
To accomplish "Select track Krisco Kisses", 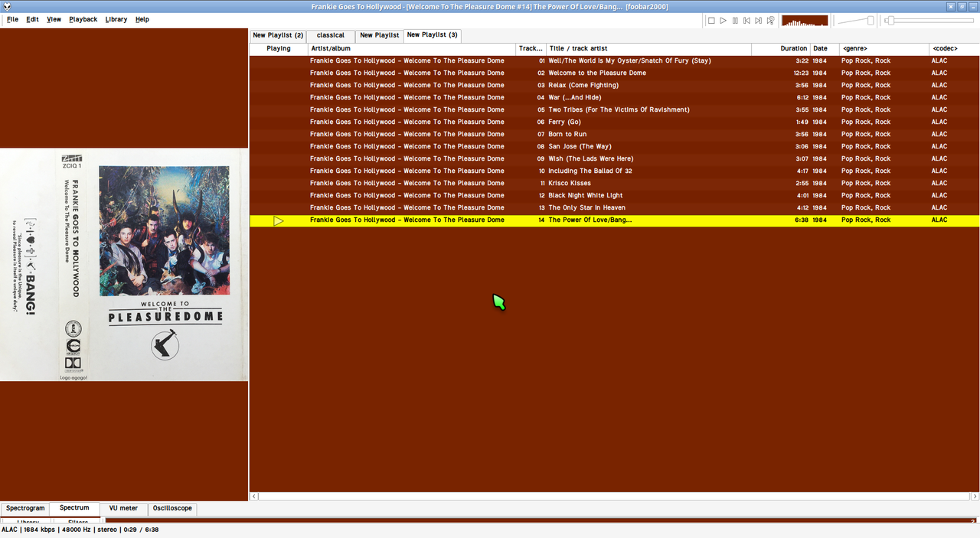I will click(614, 183).
